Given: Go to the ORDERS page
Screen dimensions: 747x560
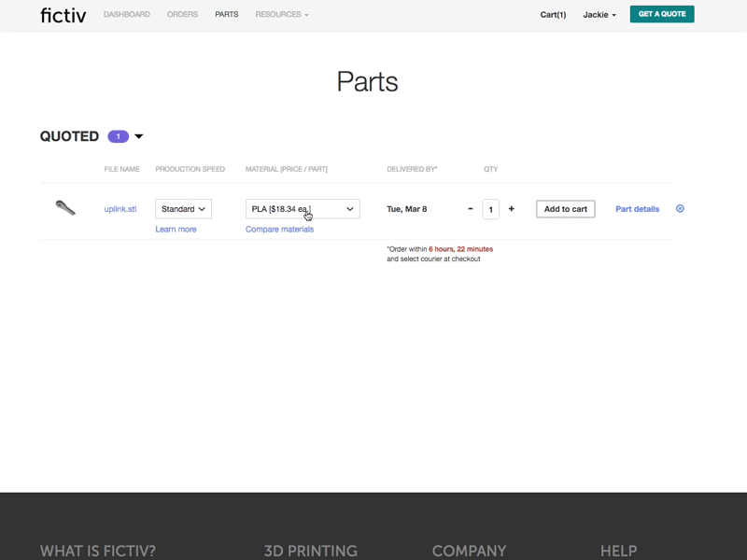Looking at the screenshot, I should [x=182, y=14].
